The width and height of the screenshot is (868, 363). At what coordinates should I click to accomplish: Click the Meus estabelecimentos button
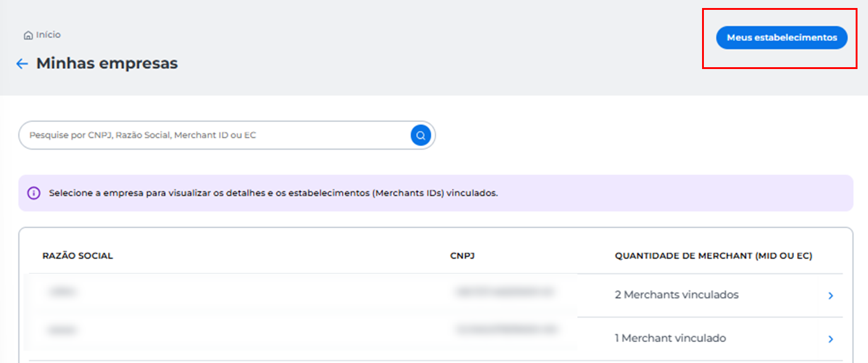click(x=782, y=38)
